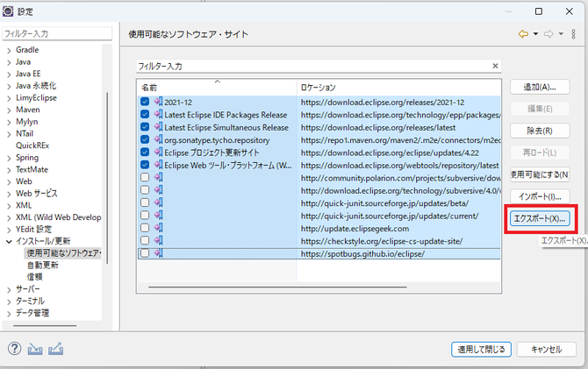Image resolution: width=588 pixels, height=369 pixels.
Task: Uncheck Latest Eclipse Simultaneous Release checkbox
Action: point(145,127)
